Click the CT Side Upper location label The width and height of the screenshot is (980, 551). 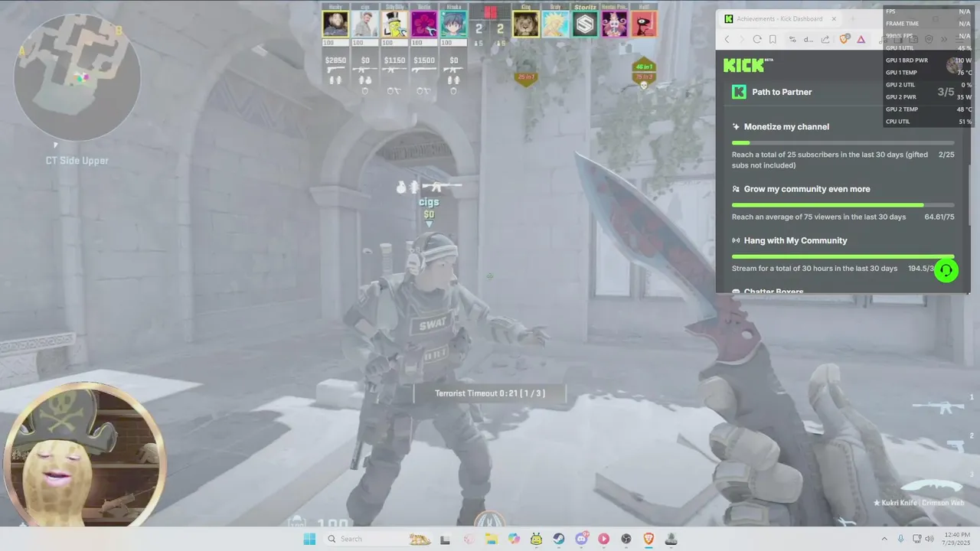point(77,161)
